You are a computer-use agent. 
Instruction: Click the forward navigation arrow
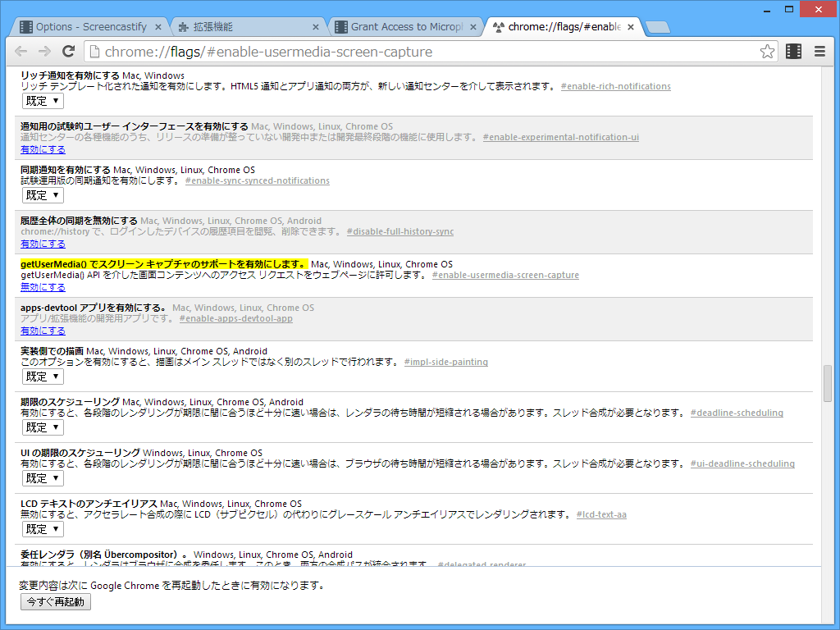[43, 50]
